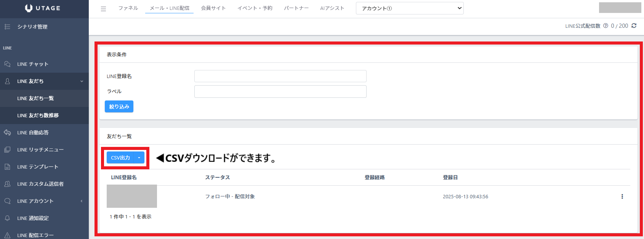Switch to the イベント・予約 tab
Image resolution: width=644 pixels, height=239 pixels.
point(255,8)
